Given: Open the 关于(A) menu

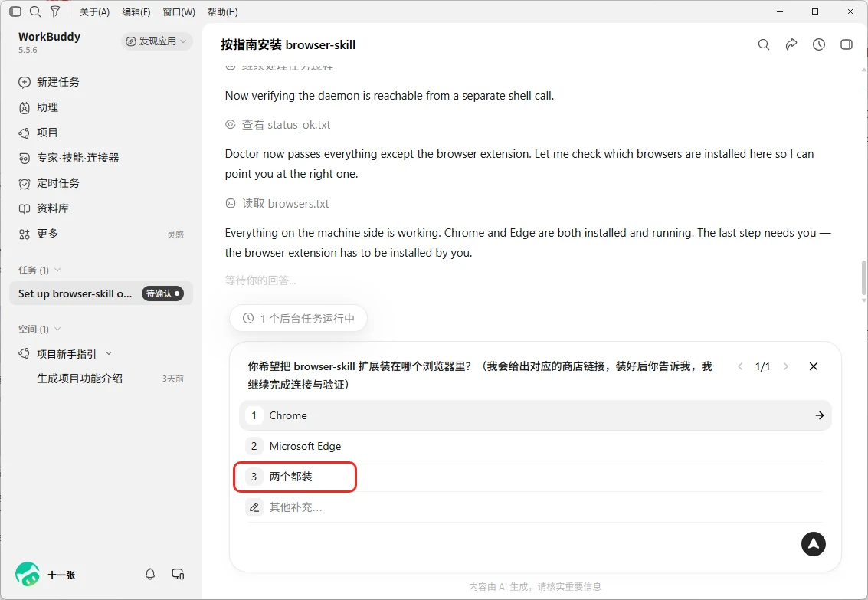Looking at the screenshot, I should (x=95, y=11).
